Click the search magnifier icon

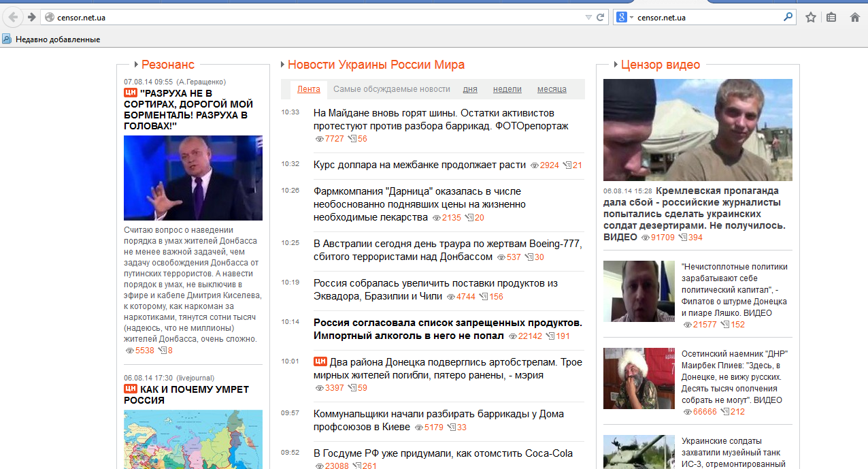tap(788, 17)
